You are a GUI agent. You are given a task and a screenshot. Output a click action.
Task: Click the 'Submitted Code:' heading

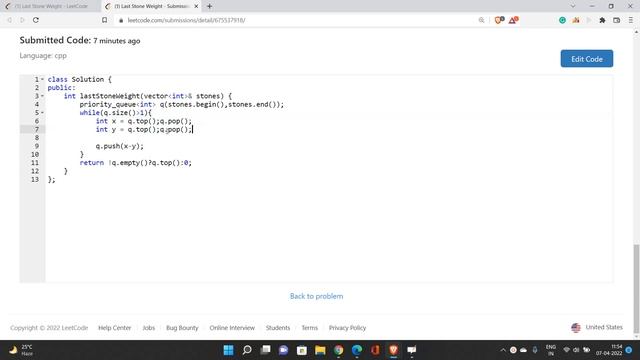tap(55, 40)
